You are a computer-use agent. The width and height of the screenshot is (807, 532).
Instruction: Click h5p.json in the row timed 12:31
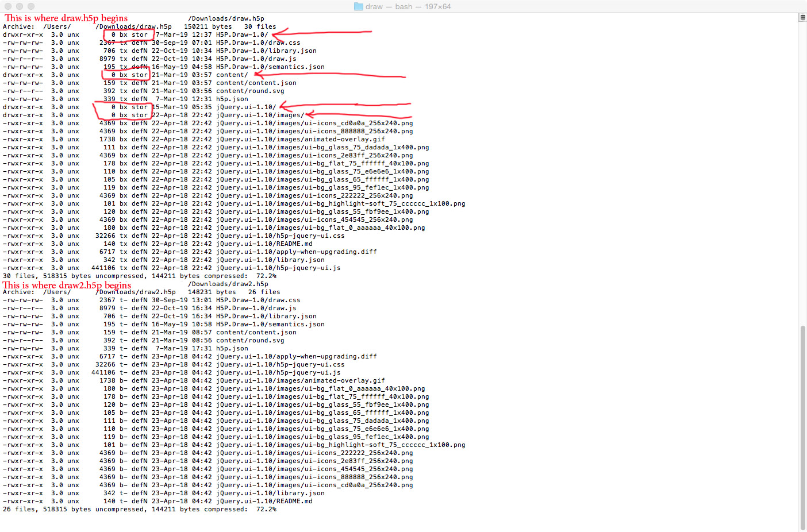tap(232, 99)
